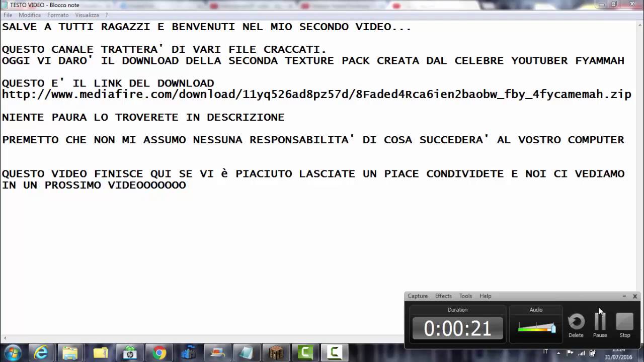Open the Modifica menu in Blocco note

30,15
